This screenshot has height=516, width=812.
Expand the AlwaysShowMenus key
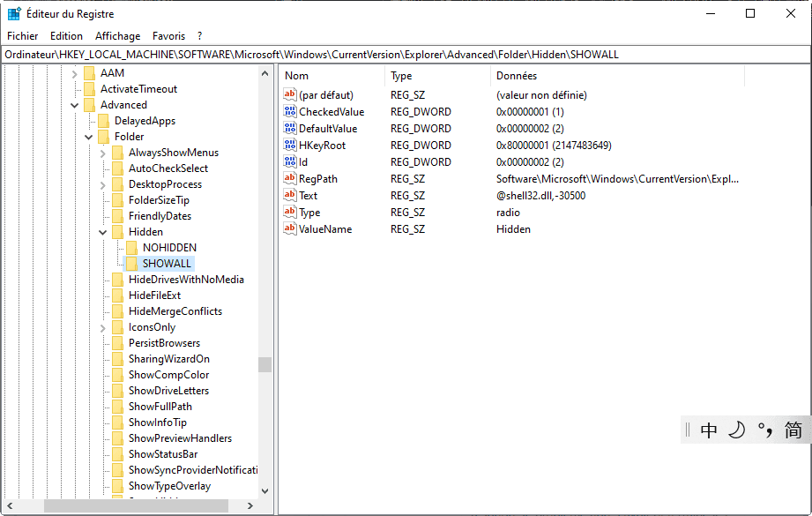[x=103, y=153]
